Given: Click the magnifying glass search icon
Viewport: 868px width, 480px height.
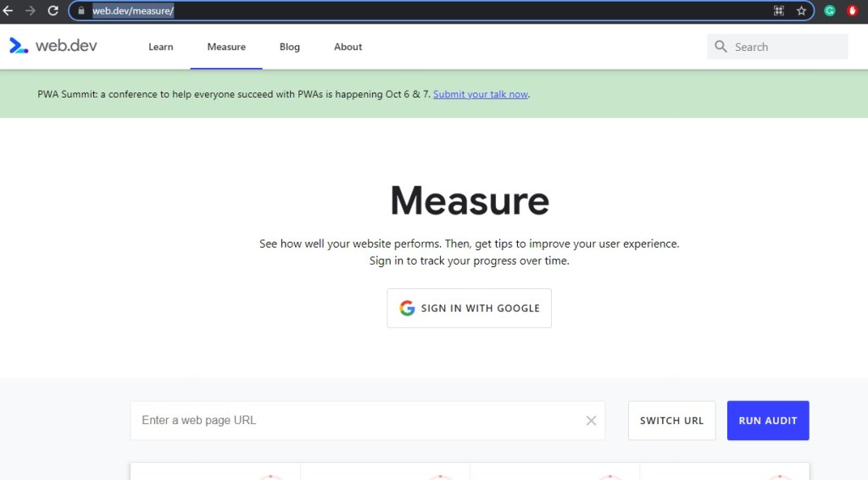Looking at the screenshot, I should pos(721,47).
